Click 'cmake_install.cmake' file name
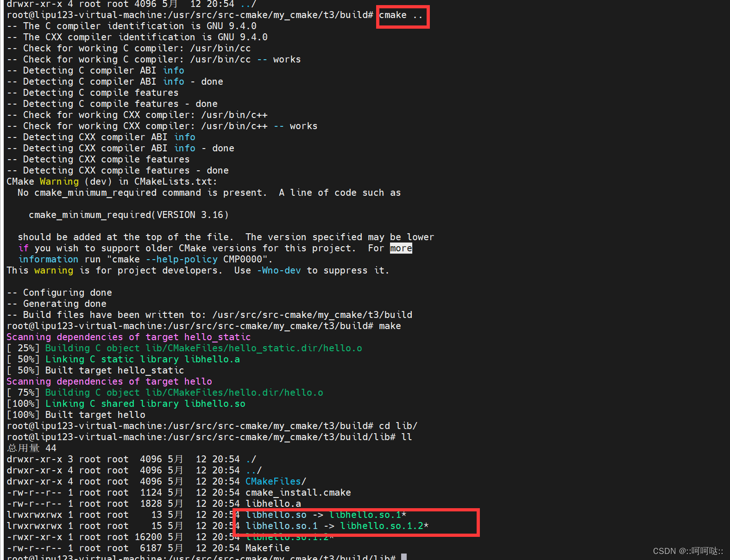The width and height of the screenshot is (730, 560). click(x=298, y=492)
